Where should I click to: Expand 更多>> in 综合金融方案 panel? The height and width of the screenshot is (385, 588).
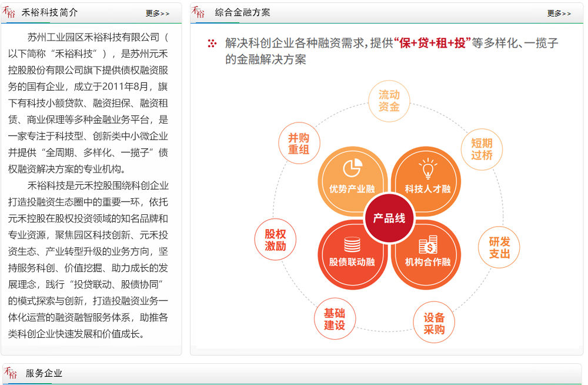pos(559,14)
